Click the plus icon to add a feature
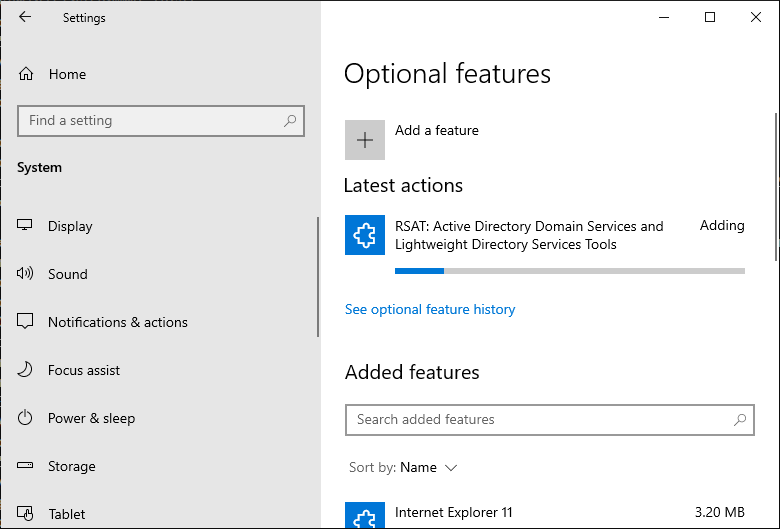Screen dimensions: 780x529 [x=365, y=140]
